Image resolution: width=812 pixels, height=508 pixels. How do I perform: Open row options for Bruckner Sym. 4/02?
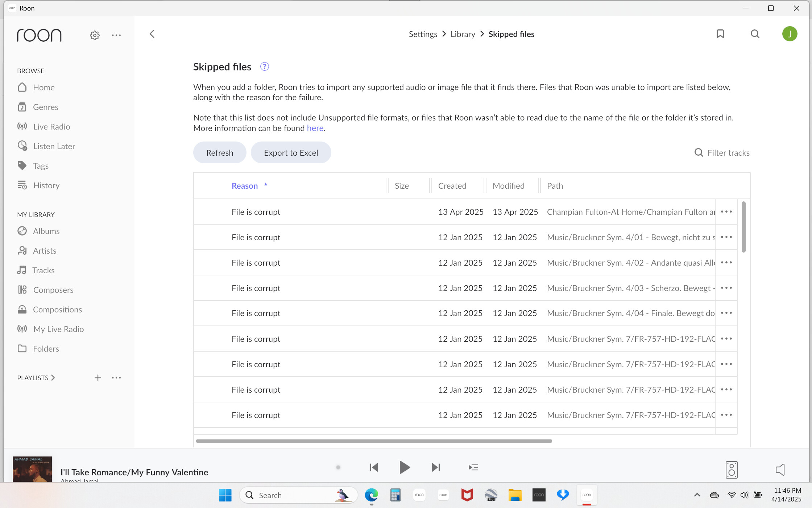[x=726, y=262]
